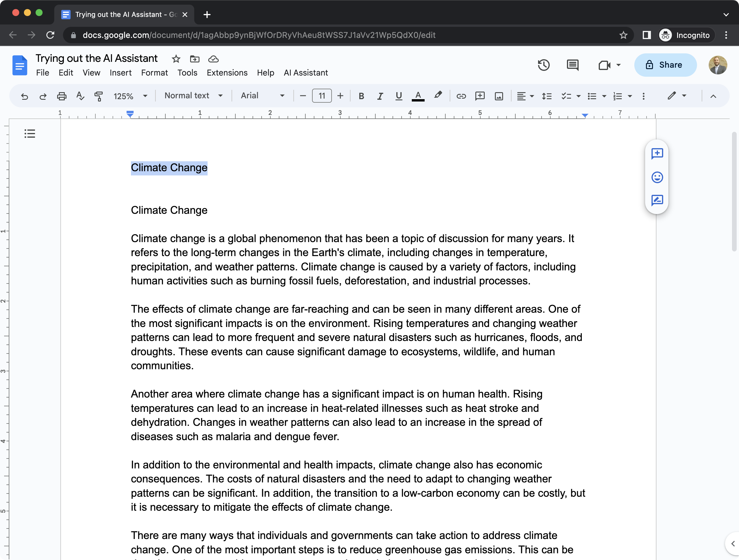The image size is (739, 560).
Task: Click the camera icon to join a call
Action: point(604,65)
